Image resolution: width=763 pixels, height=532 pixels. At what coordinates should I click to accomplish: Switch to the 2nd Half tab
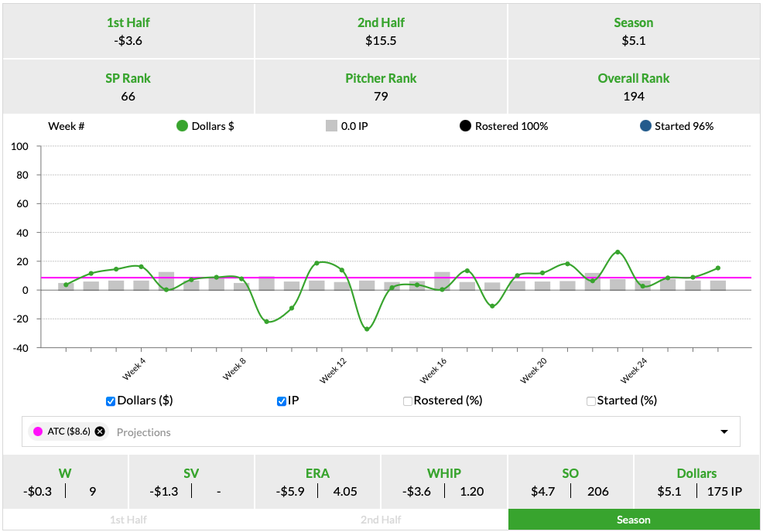click(381, 520)
